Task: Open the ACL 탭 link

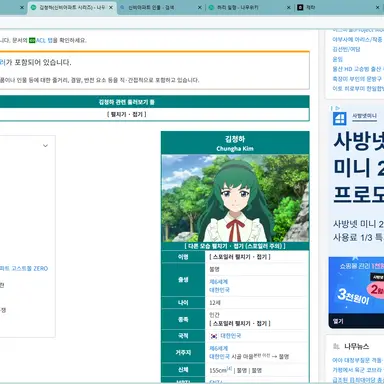Action: tap(44, 40)
